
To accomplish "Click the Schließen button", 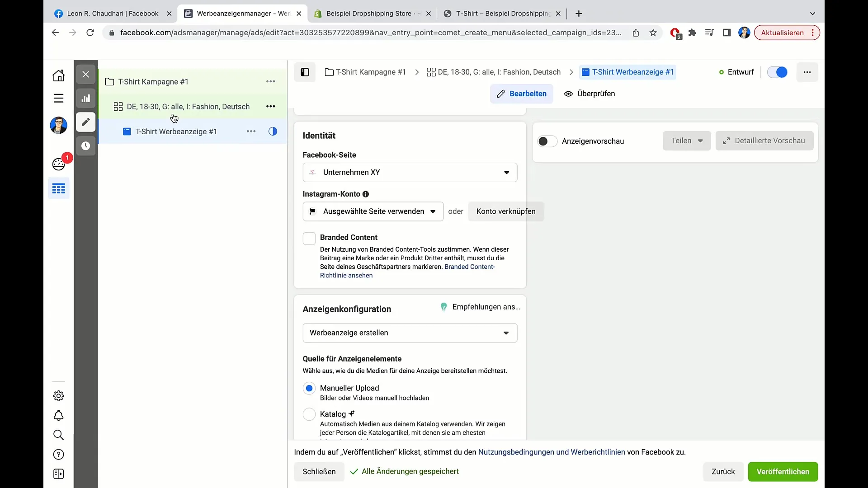I will pyautogui.click(x=319, y=472).
